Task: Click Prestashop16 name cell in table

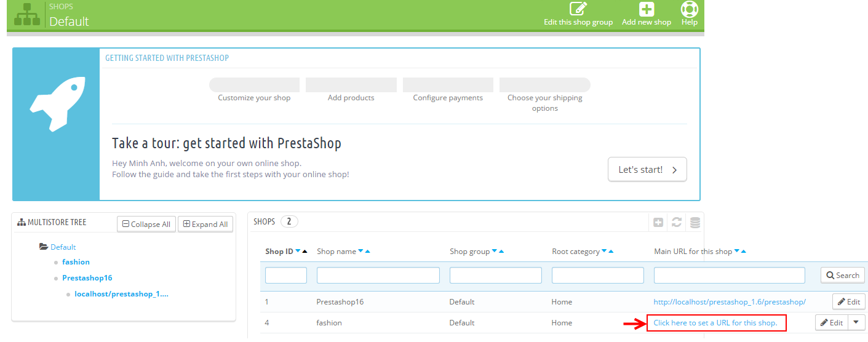Action: (339, 301)
